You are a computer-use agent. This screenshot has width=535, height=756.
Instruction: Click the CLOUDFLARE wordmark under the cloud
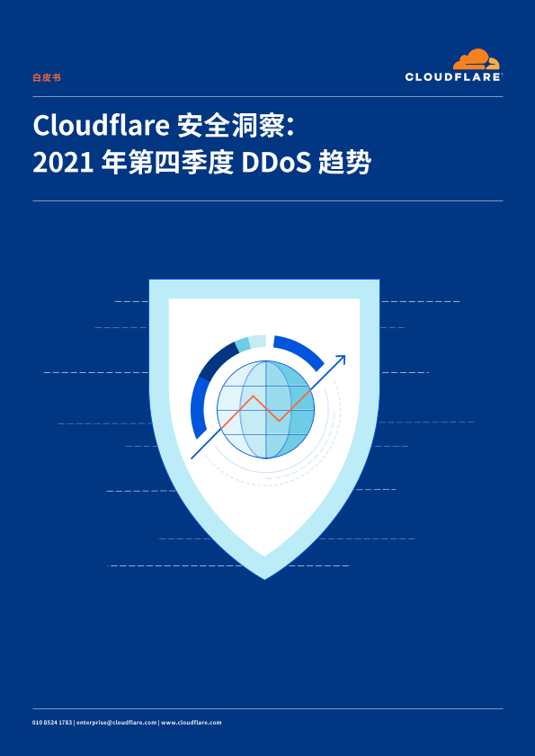[x=454, y=77]
